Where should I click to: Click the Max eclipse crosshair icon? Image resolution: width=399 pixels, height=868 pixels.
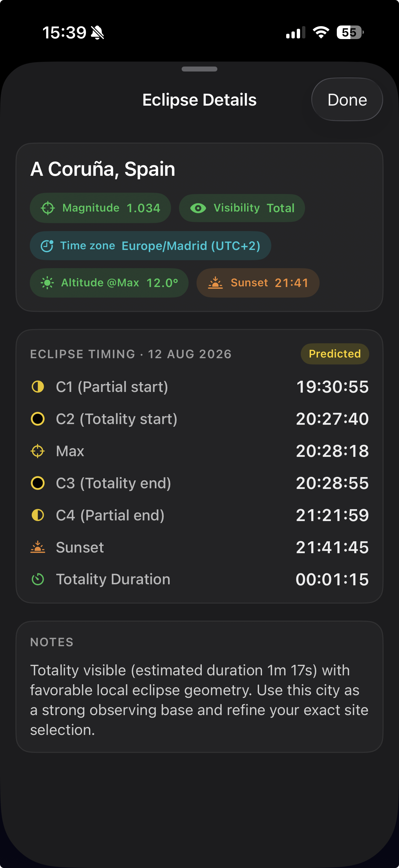tap(38, 451)
